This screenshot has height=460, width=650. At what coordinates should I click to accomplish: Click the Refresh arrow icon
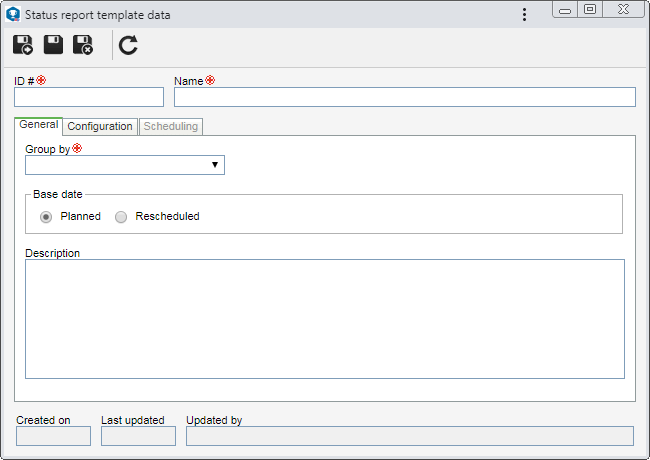[128, 45]
